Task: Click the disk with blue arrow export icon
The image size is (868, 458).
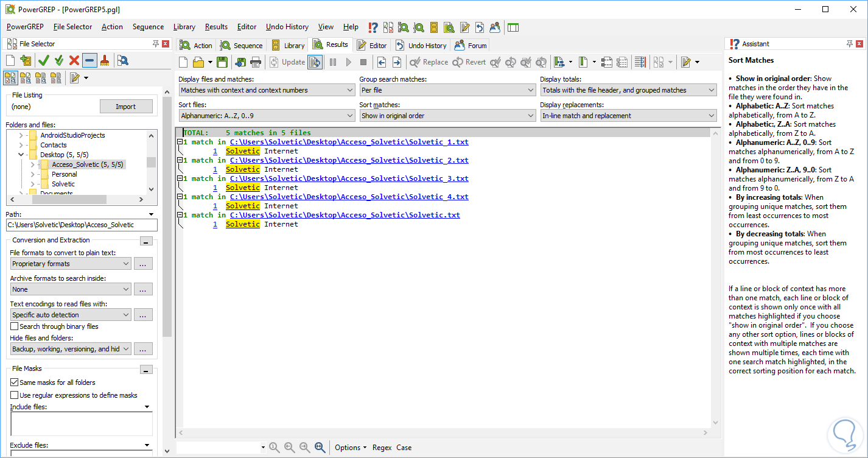Action: pyautogui.click(x=240, y=62)
